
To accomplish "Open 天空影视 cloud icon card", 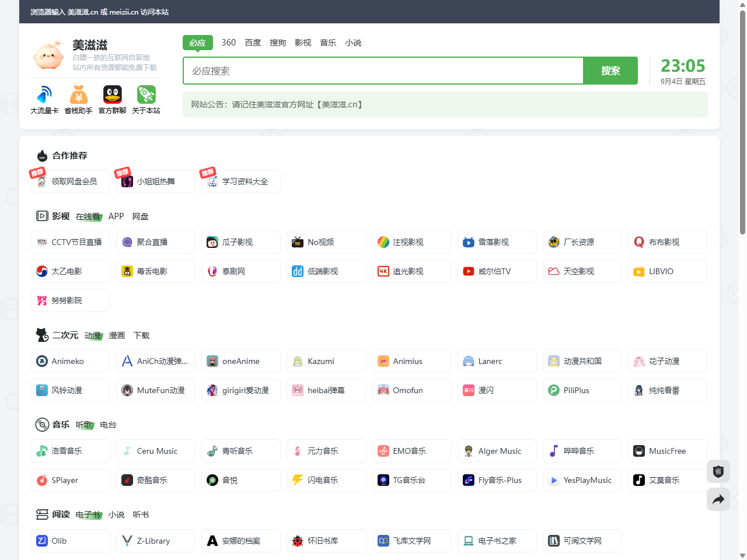I will pos(582,271).
